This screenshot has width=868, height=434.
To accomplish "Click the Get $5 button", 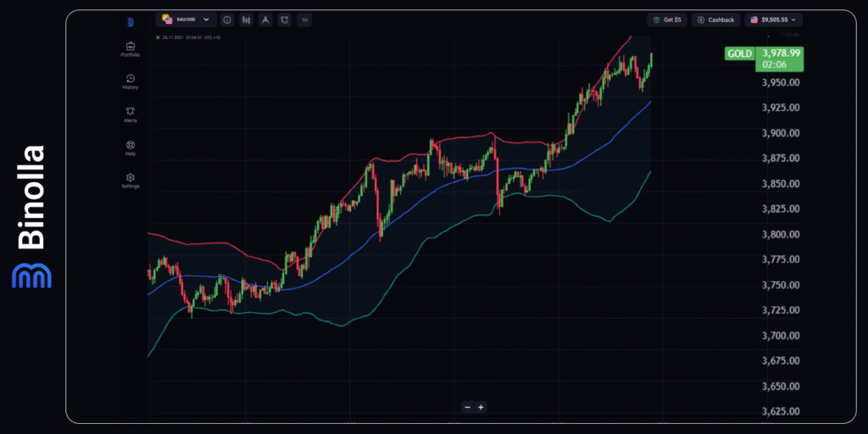I will coord(666,19).
